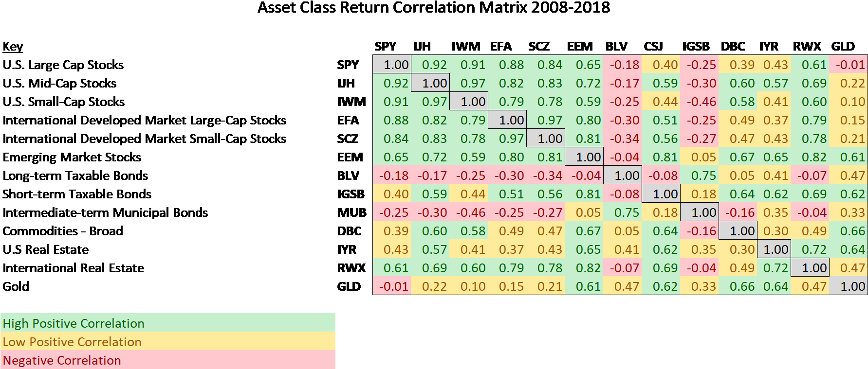
Task: Click the -0.46 cell in the IWM row
Action: (x=700, y=102)
